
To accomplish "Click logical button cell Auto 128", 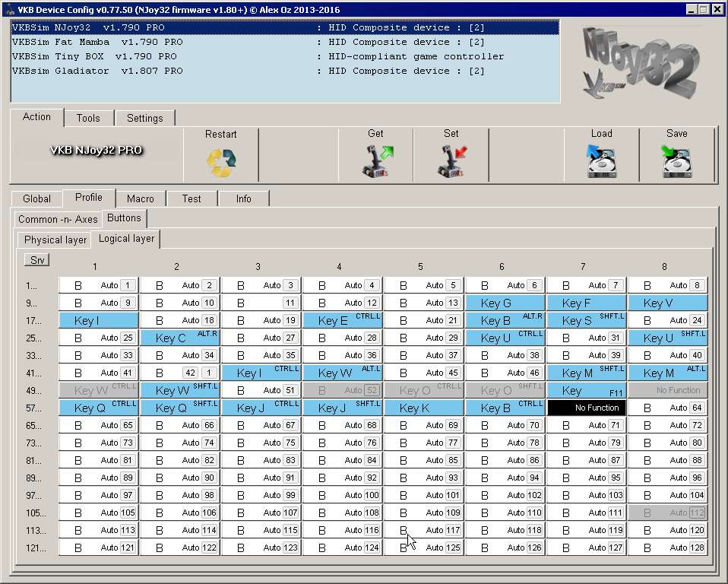I will (668, 547).
